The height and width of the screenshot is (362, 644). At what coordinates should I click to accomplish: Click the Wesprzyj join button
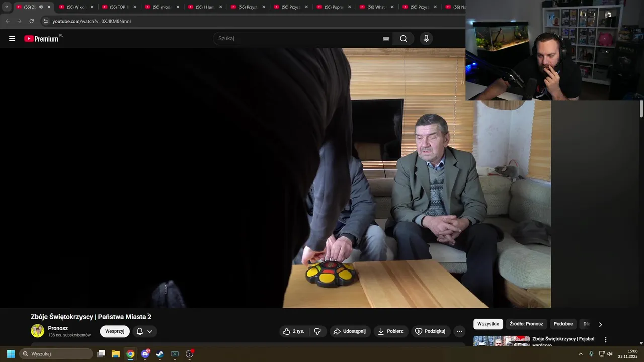[x=115, y=331]
